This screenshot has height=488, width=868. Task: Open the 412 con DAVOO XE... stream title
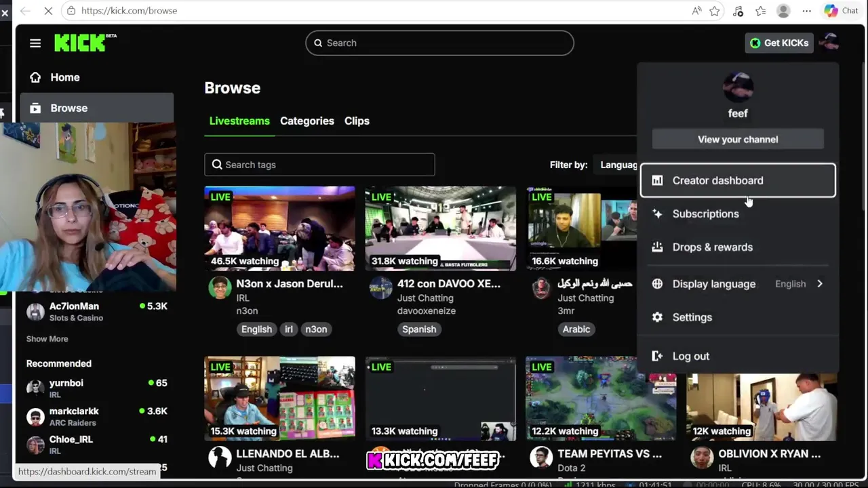[x=449, y=283]
